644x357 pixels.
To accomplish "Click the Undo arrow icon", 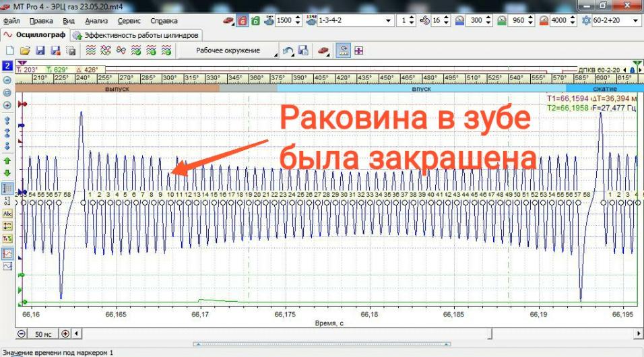I will pos(288,51).
